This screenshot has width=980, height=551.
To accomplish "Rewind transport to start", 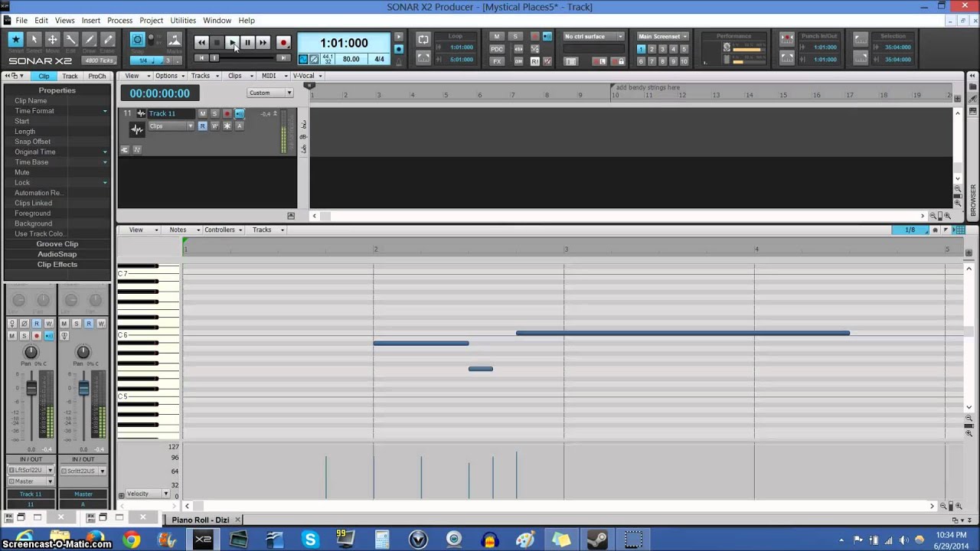I will [201, 43].
